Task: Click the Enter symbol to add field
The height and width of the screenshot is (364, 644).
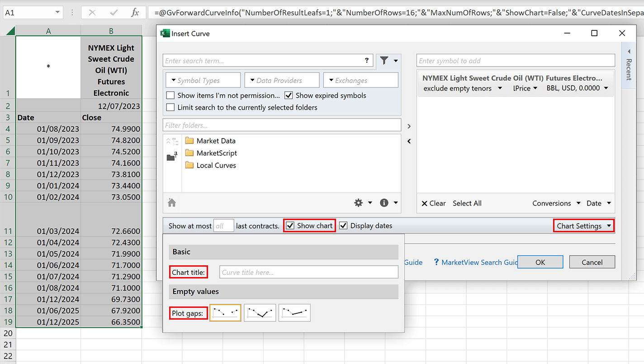Action: pyautogui.click(x=516, y=61)
